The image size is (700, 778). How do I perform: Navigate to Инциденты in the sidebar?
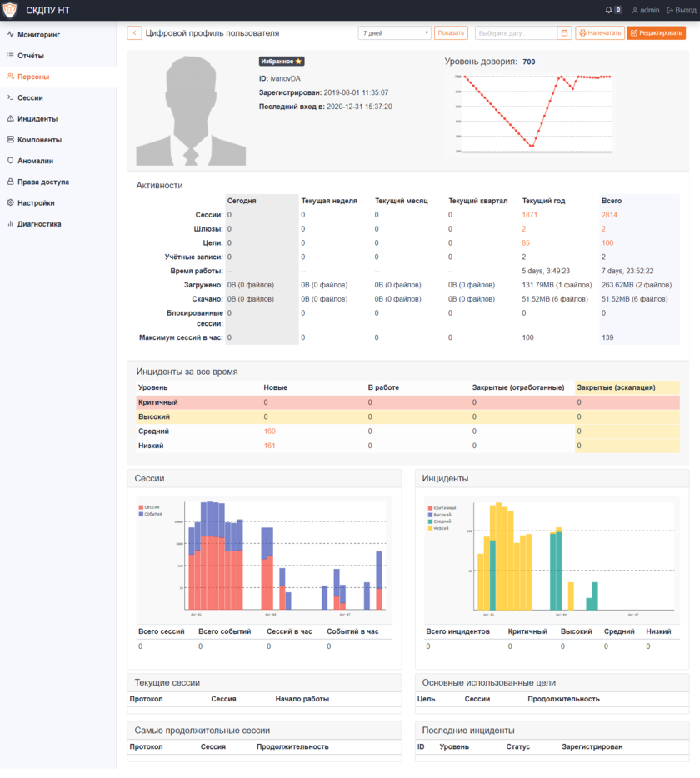(37, 119)
